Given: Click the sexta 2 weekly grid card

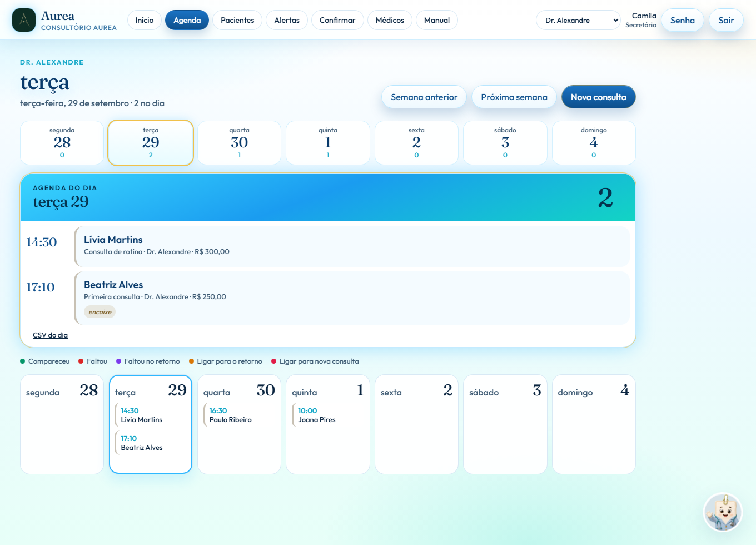Looking at the screenshot, I should tap(416, 424).
